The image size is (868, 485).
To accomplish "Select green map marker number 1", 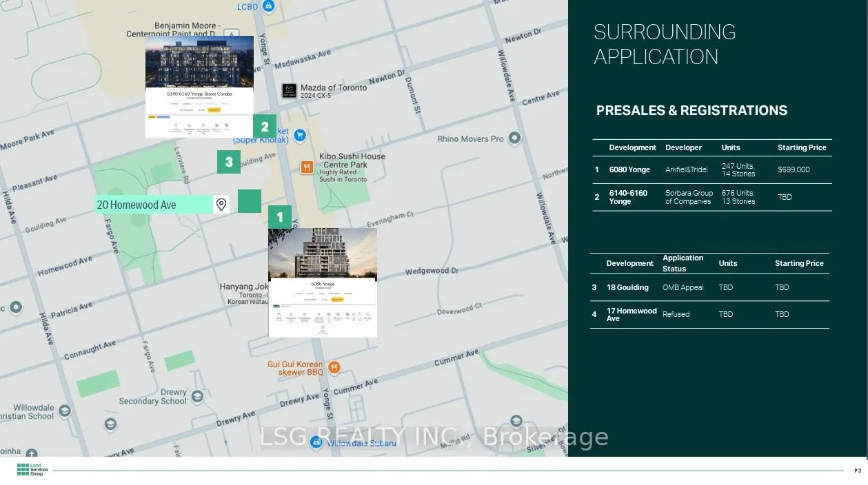I will click(280, 217).
